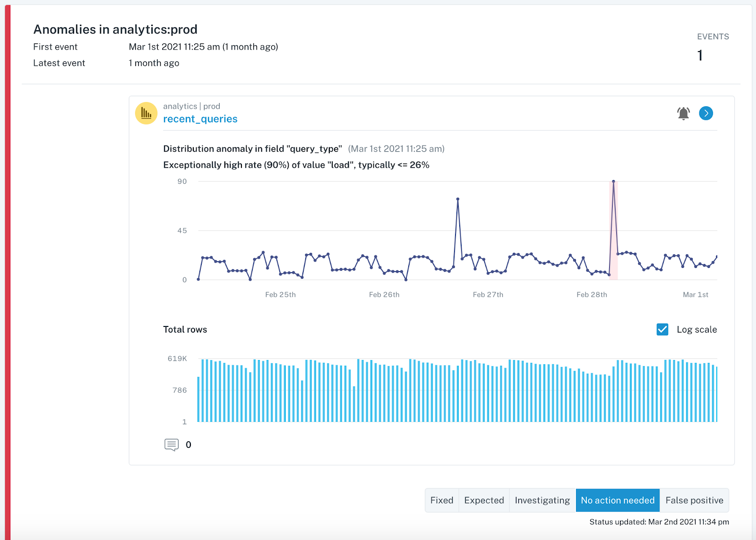Set status to Investigating
756x540 pixels.
coord(542,500)
